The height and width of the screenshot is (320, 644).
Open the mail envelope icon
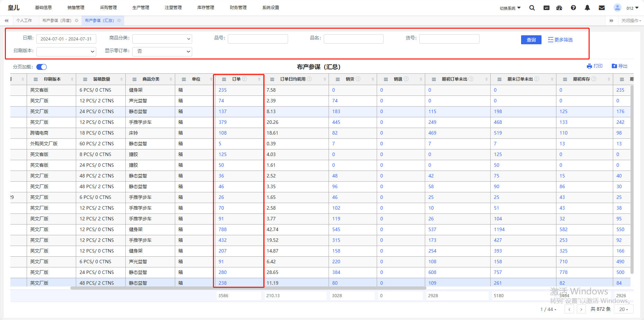602,8
